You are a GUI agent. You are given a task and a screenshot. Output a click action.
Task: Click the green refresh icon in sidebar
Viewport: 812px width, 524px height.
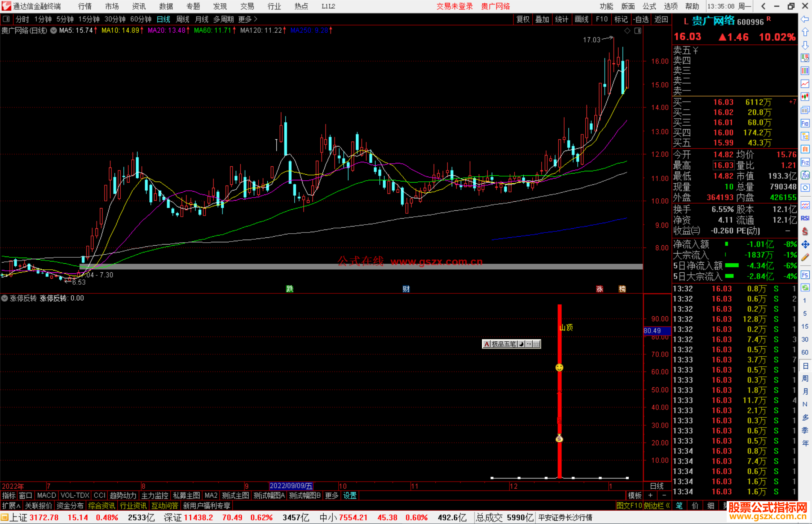click(805, 288)
